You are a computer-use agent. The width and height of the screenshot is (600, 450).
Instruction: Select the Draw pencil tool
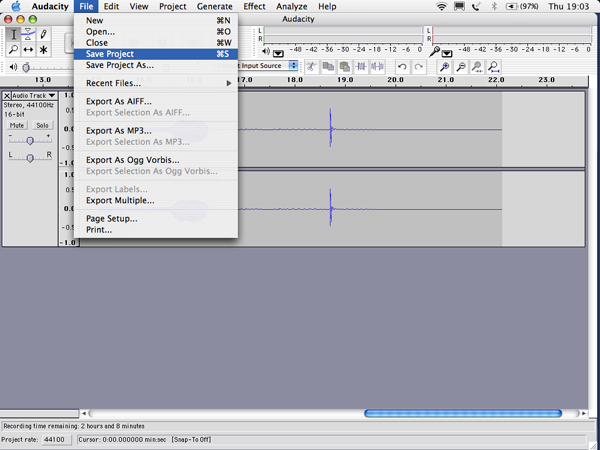pos(43,34)
